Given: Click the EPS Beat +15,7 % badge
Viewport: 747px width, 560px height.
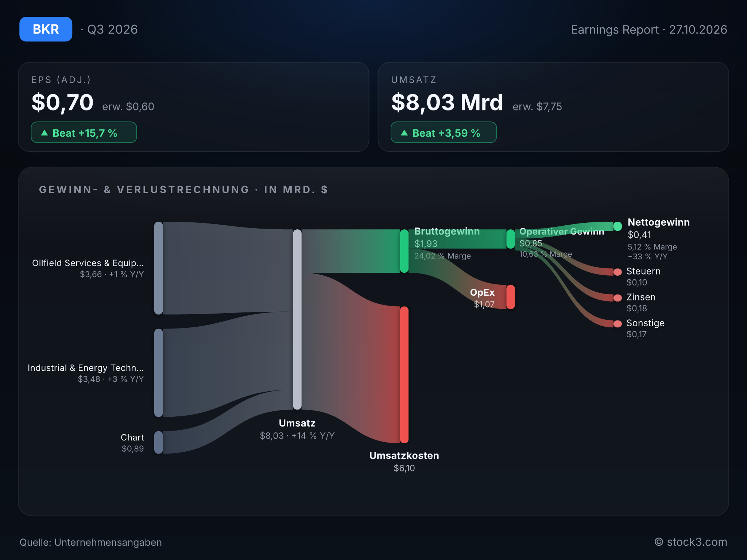Looking at the screenshot, I should [x=84, y=132].
